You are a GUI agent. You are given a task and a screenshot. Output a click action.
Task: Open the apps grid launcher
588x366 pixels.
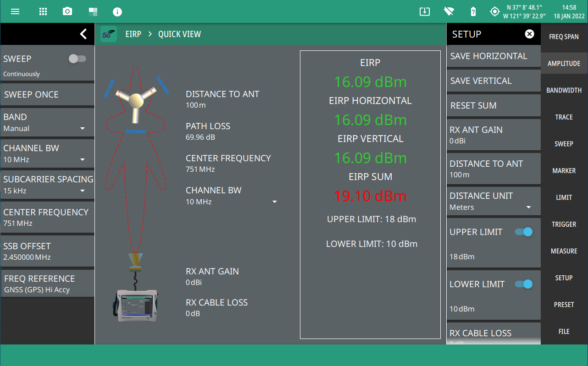[x=43, y=11]
